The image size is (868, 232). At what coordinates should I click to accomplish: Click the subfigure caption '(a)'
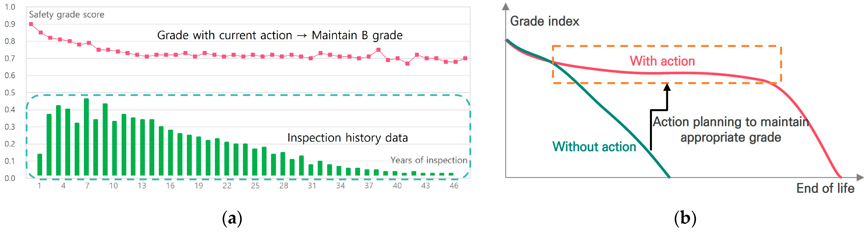(232, 218)
